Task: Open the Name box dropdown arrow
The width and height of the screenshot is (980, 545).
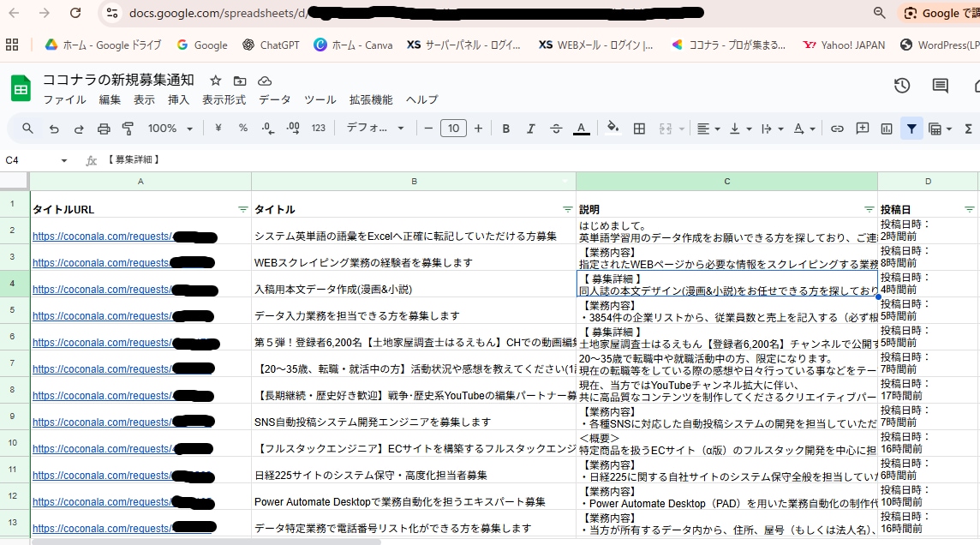Action: (63, 160)
